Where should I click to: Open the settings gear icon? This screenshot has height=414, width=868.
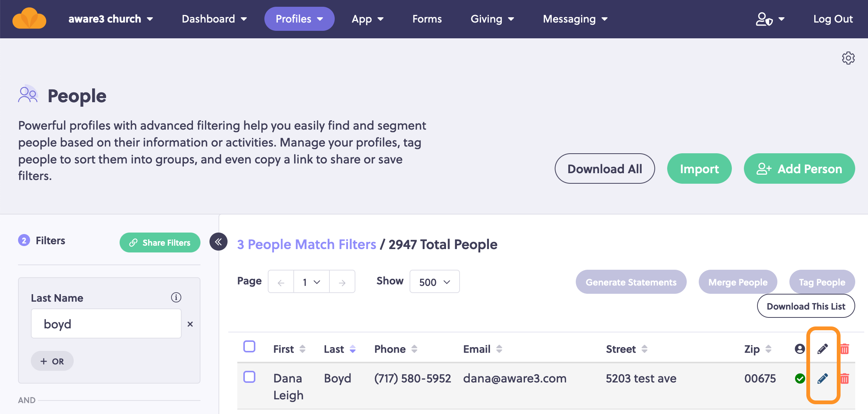click(848, 58)
